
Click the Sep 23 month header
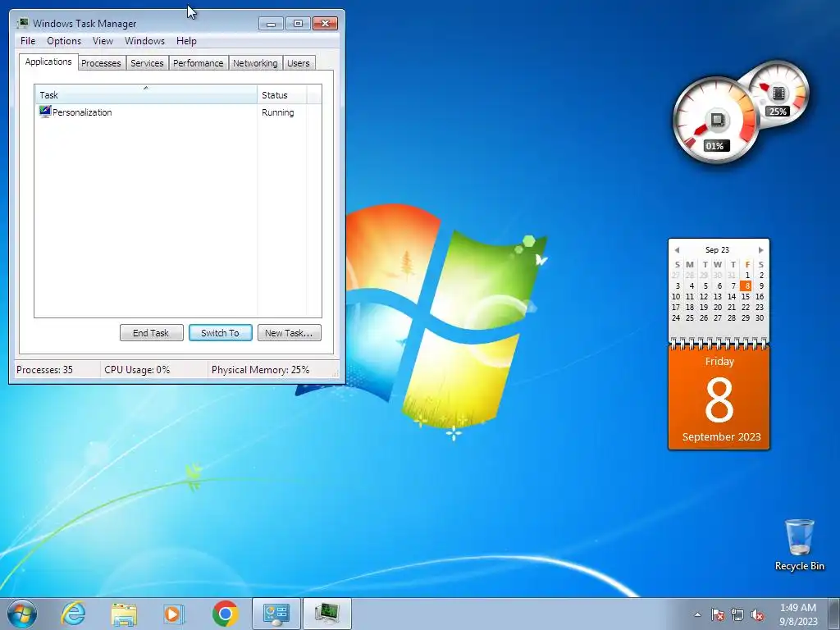pos(717,249)
